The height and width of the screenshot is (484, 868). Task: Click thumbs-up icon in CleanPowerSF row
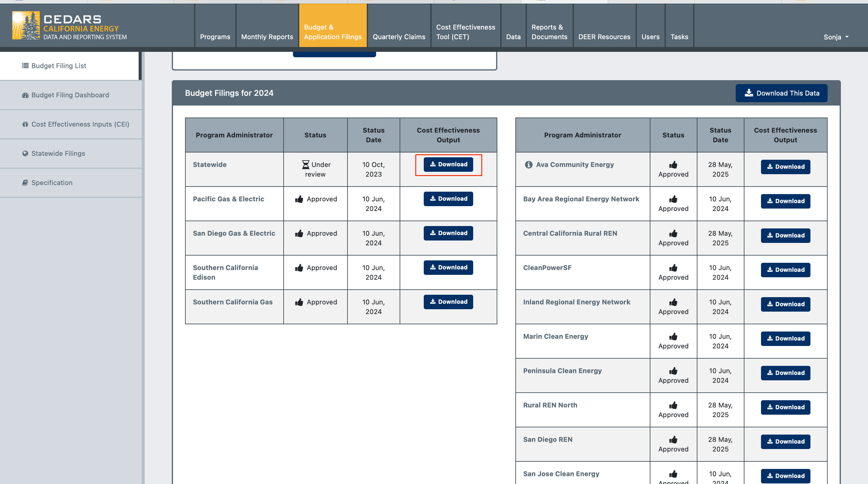point(673,268)
